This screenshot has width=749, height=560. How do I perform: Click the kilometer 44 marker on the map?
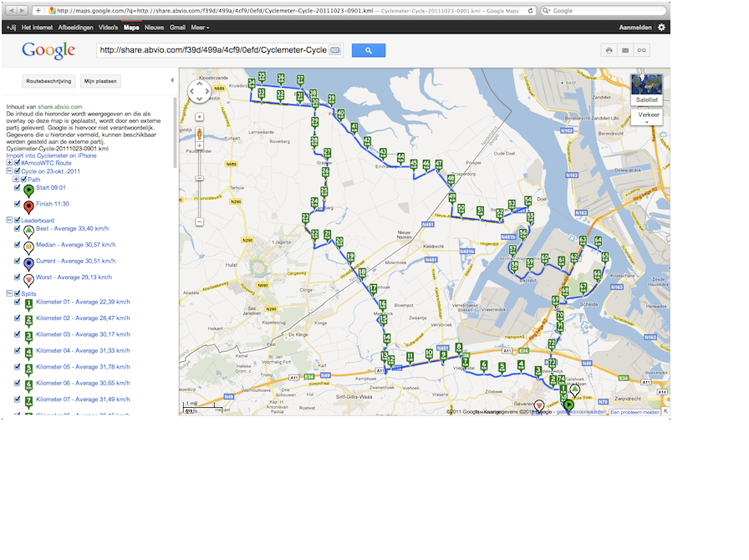(x=400, y=159)
